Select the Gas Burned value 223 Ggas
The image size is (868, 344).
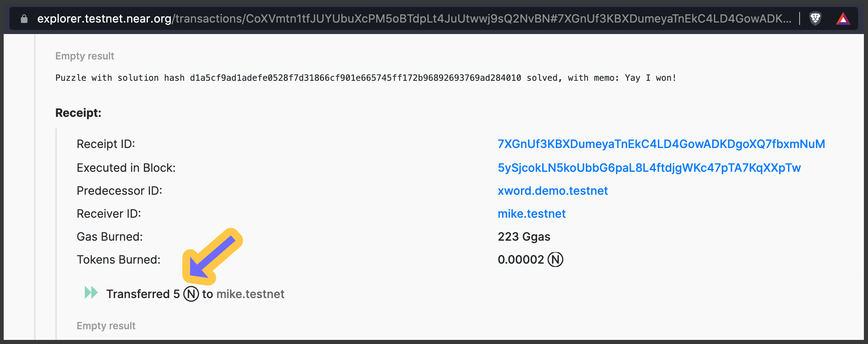tap(524, 237)
